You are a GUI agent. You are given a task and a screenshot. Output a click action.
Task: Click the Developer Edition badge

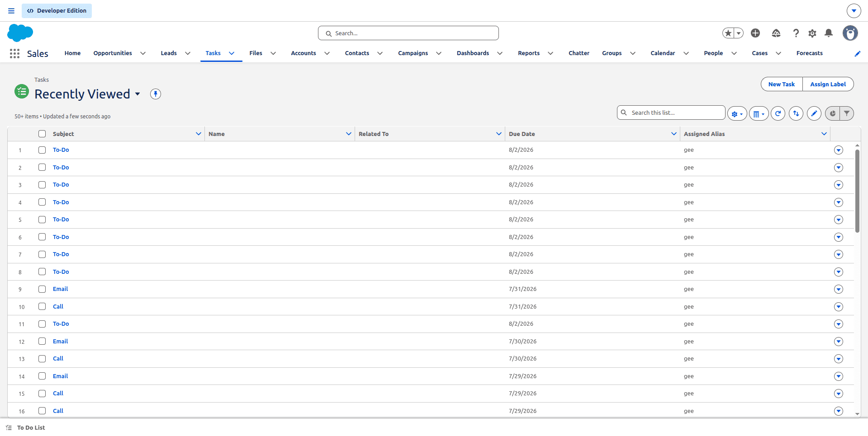pyautogui.click(x=57, y=11)
